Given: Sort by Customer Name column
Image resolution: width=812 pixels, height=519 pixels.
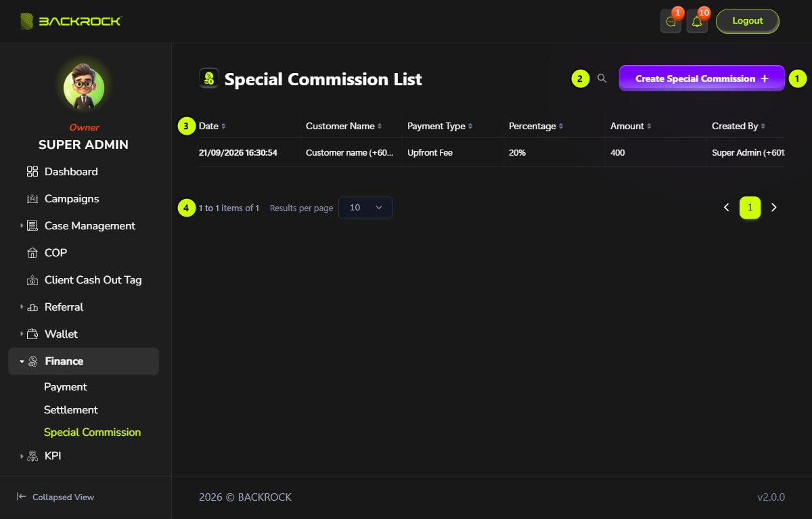Looking at the screenshot, I should (x=344, y=126).
